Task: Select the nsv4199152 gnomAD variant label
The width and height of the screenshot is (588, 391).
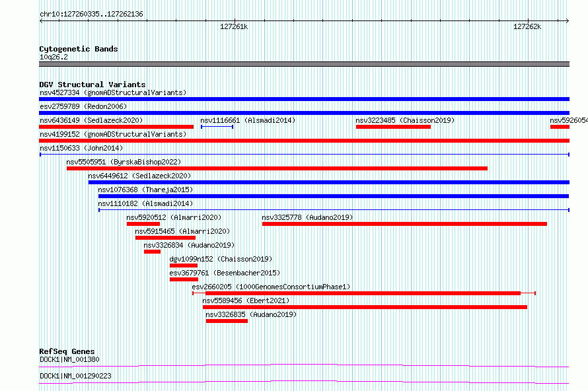Action: click(113, 134)
